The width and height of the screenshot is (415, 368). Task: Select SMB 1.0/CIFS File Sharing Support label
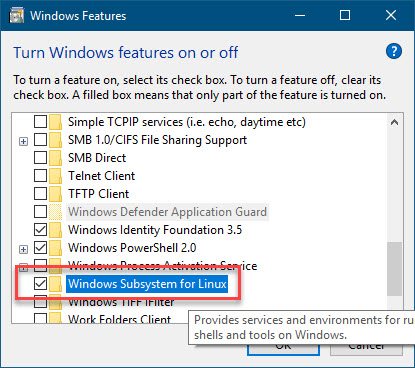[x=157, y=140]
